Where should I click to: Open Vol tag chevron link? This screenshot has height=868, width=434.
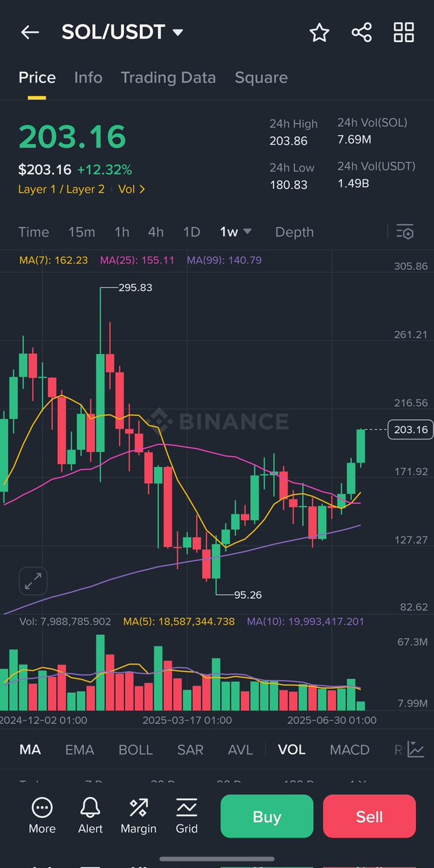[x=132, y=190]
